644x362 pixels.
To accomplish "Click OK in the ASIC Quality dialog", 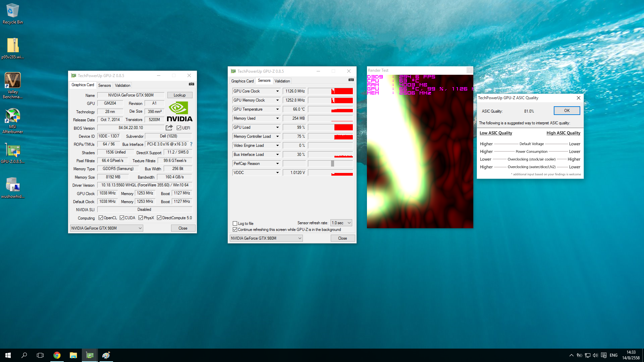I will coord(567,111).
